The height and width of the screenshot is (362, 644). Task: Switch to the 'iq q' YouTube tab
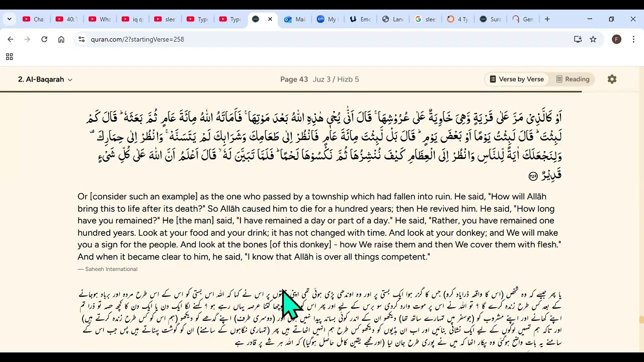coord(132,19)
